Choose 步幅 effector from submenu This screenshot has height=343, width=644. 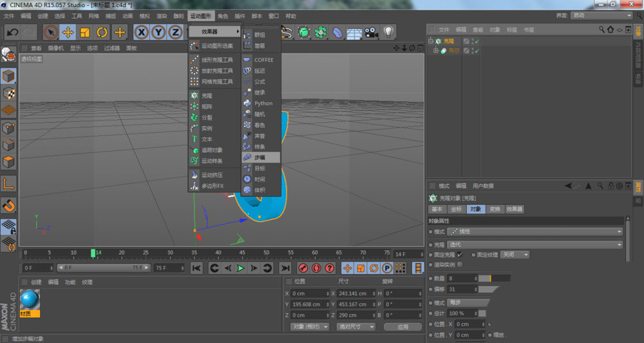coord(261,157)
